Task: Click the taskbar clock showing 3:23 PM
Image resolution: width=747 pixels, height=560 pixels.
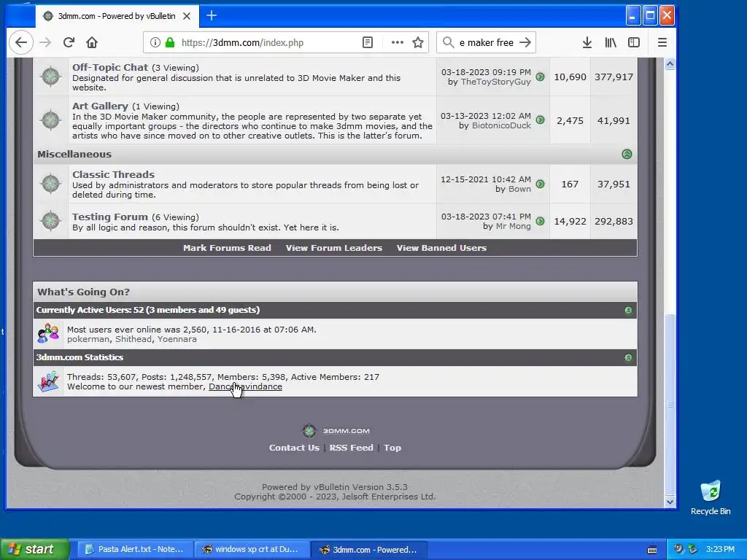Action: coord(720,550)
